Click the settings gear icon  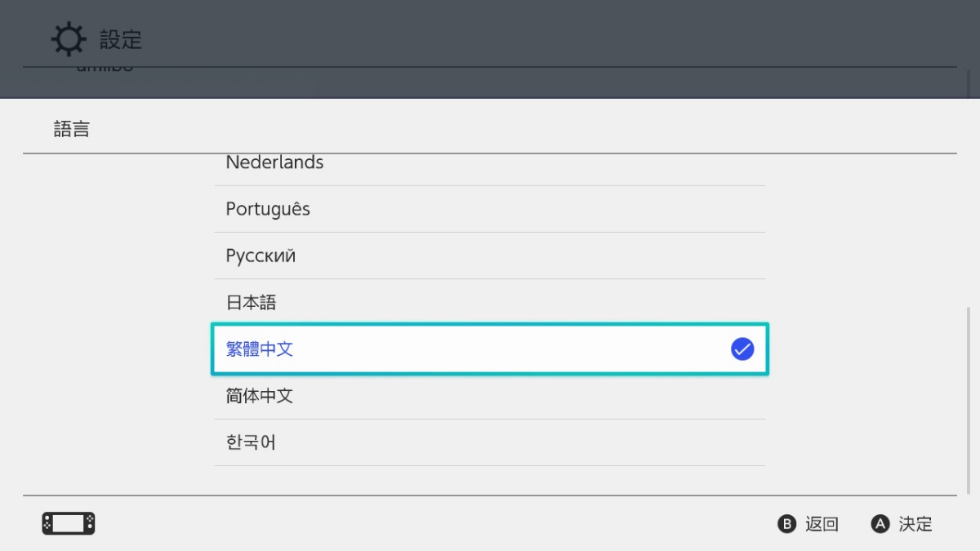(67, 39)
